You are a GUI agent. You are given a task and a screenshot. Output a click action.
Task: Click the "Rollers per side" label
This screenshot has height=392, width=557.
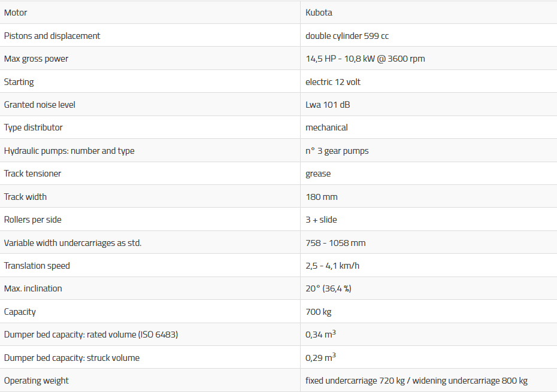pos(33,220)
